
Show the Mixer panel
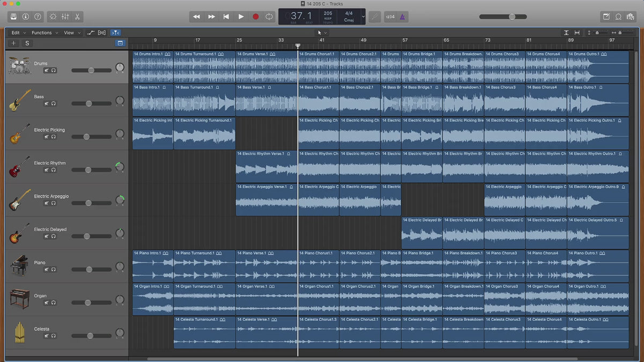(65, 17)
